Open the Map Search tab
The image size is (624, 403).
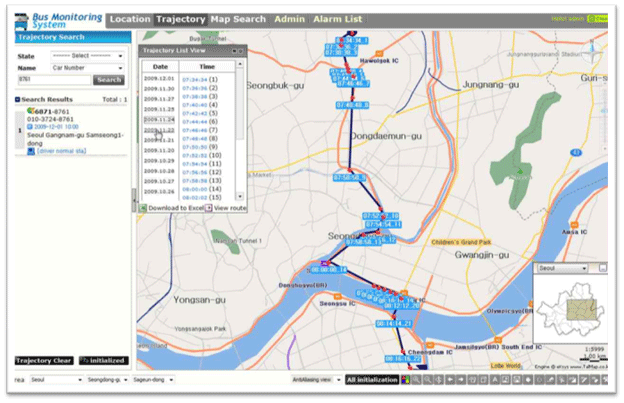[238, 19]
